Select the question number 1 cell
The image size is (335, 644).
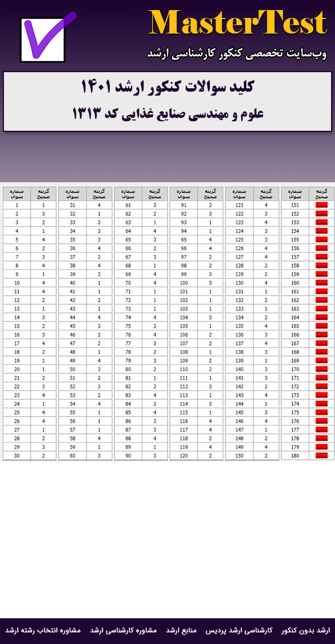(17, 205)
